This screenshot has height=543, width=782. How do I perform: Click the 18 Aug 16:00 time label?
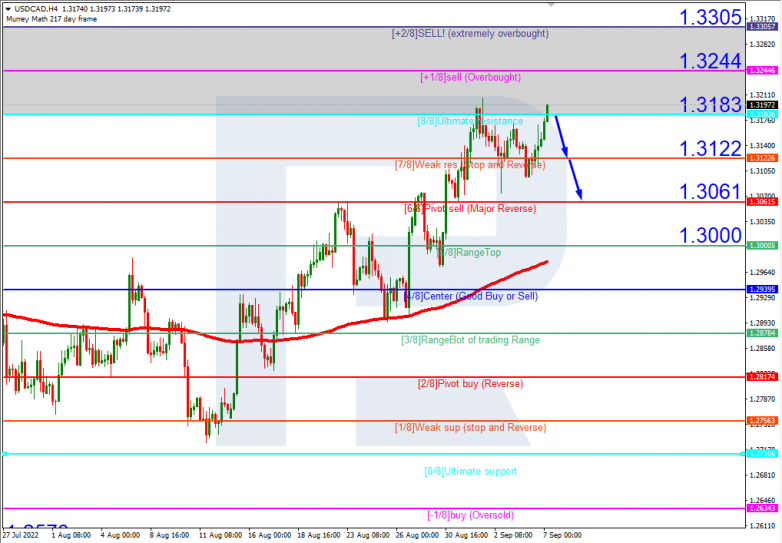(319, 536)
